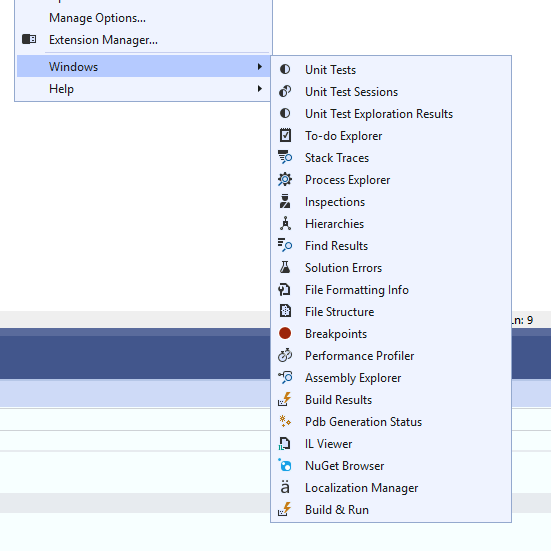The image size is (551, 551).
Task: Click the Assembly Explorer icon
Action: tap(285, 377)
